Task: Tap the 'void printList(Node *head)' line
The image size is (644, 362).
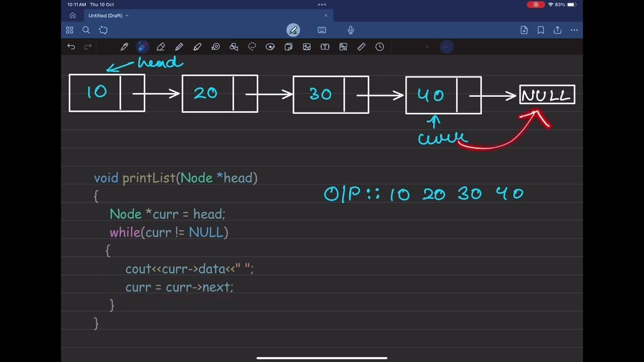Action: pos(176,178)
